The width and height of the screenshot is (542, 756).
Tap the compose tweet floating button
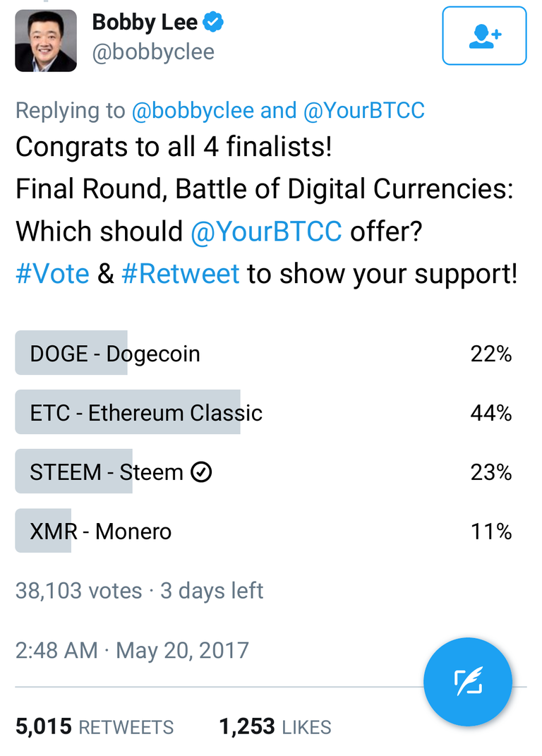[467, 682]
